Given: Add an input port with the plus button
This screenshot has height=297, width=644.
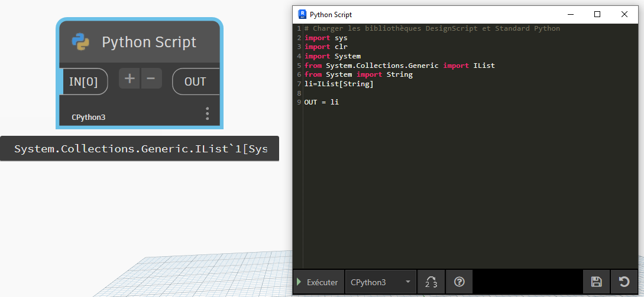Looking at the screenshot, I should tap(130, 79).
